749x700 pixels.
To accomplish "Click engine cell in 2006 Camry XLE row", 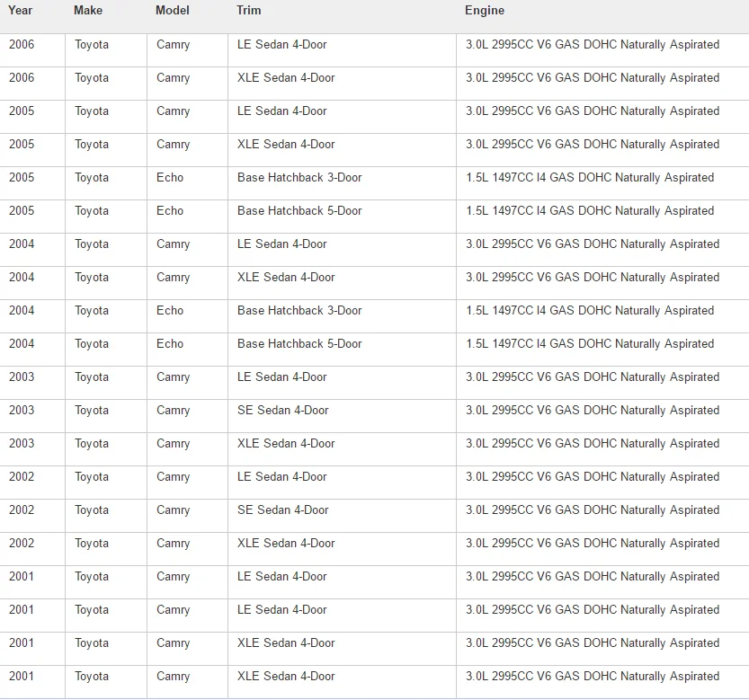I will tap(602, 84).
